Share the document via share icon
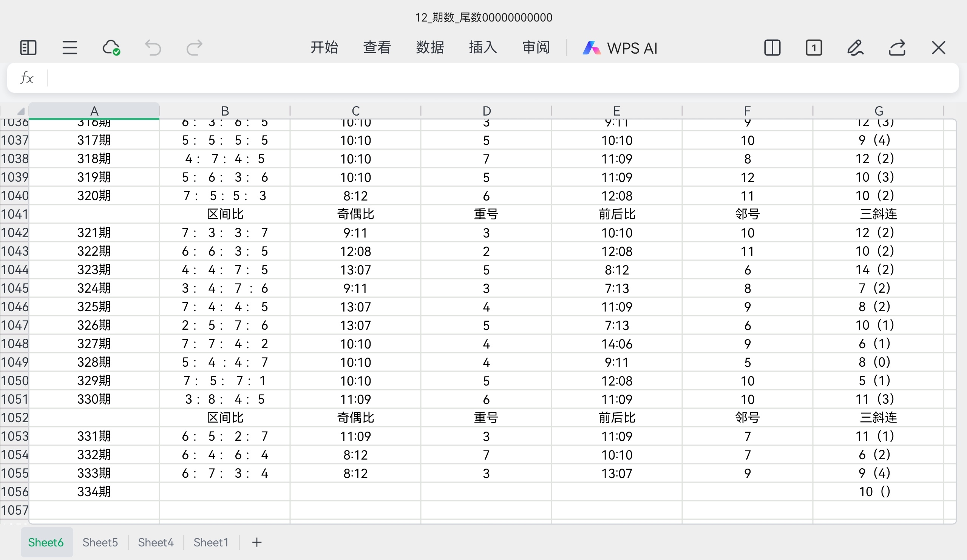 coord(897,48)
